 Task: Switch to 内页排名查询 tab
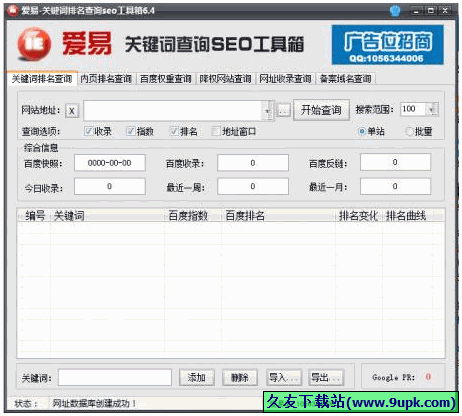click(106, 79)
